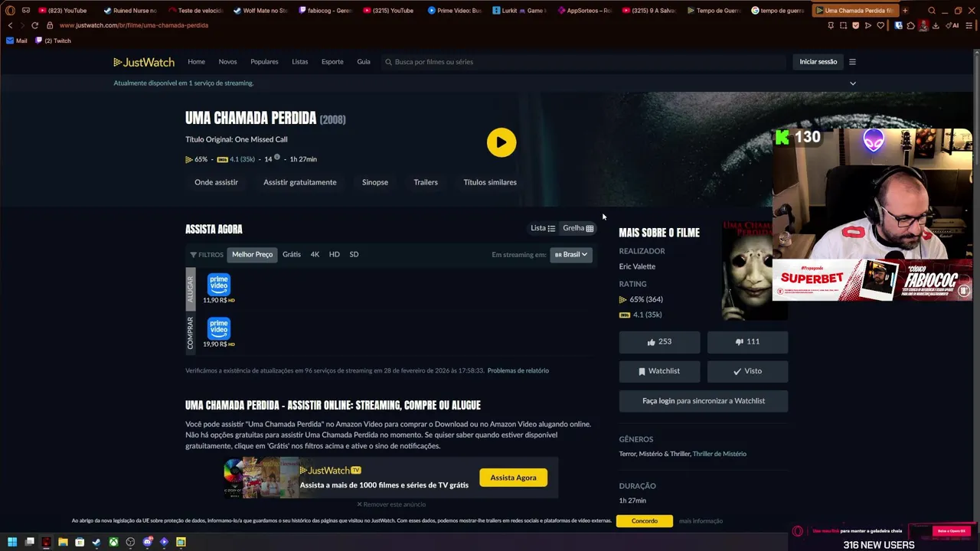
Task: Jump to Trailers section
Action: click(x=426, y=182)
